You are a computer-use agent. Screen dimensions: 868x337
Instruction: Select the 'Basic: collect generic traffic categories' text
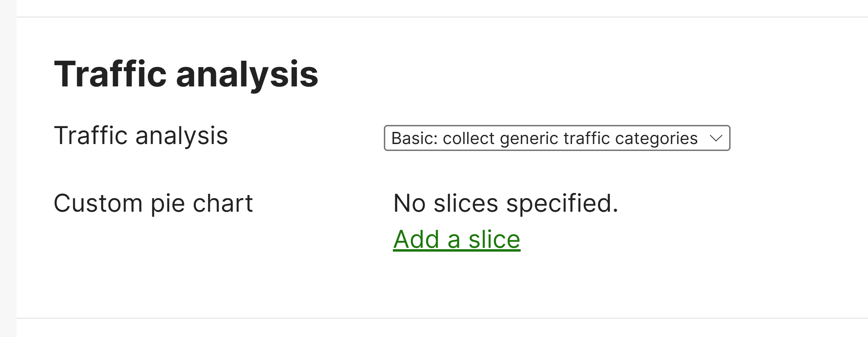(x=544, y=138)
